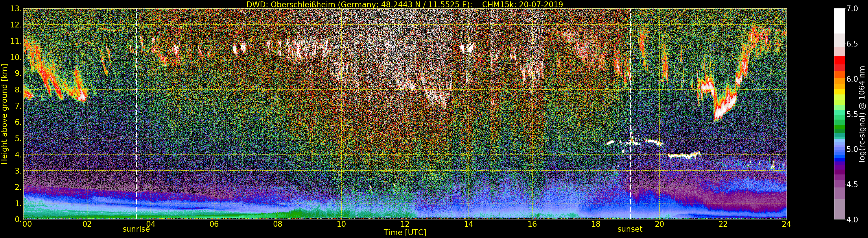Image resolution: width=868 pixels, height=238 pixels.
Task: Click the height axis tick "5."
Action: pos(18,138)
